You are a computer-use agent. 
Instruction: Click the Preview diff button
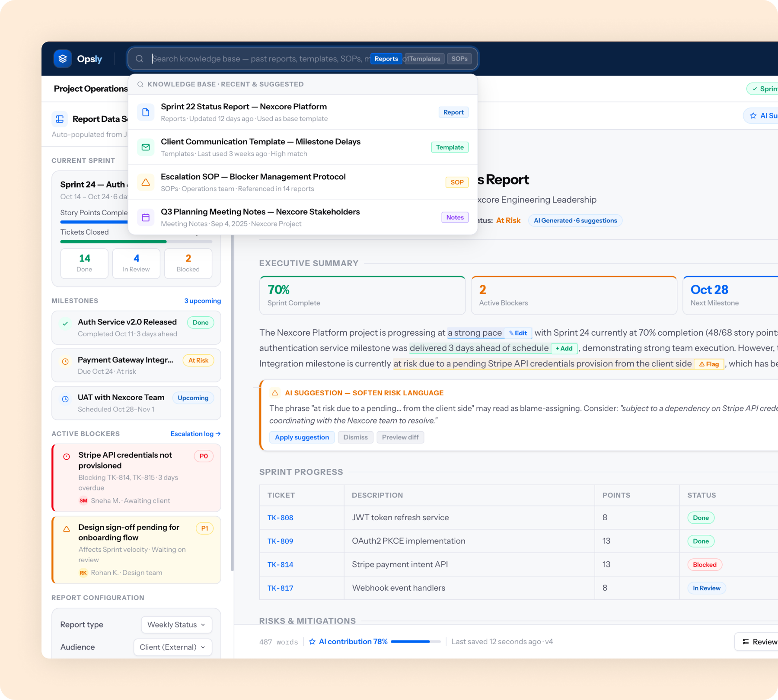[x=400, y=437]
